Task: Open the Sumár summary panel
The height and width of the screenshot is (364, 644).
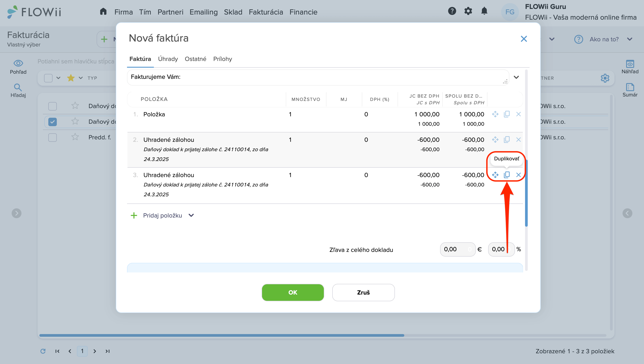Action: pos(630,90)
